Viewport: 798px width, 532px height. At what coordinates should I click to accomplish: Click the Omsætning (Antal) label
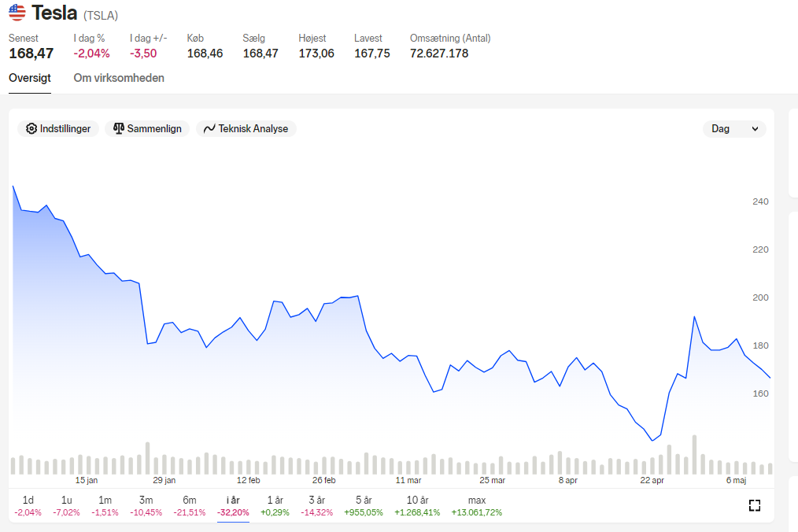point(450,39)
